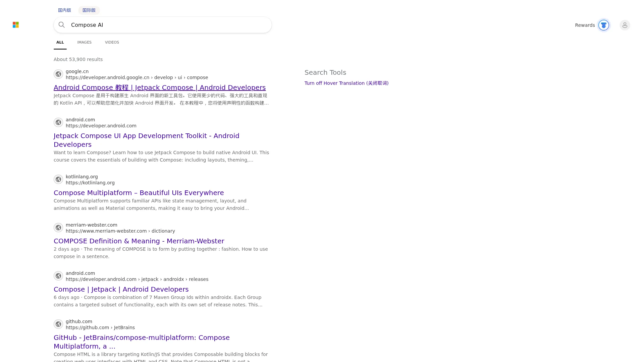Click the snippet starting 'Want to learn Compose?'
Screen dimensions: 644x362
click(161, 156)
